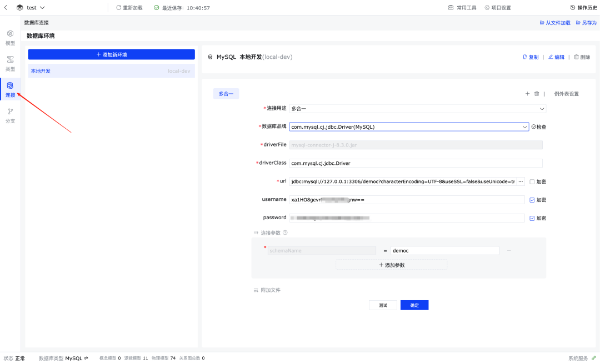This screenshot has height=364, width=600.
Task: Uncheck 加密 checkbox for password
Action: coord(532,218)
